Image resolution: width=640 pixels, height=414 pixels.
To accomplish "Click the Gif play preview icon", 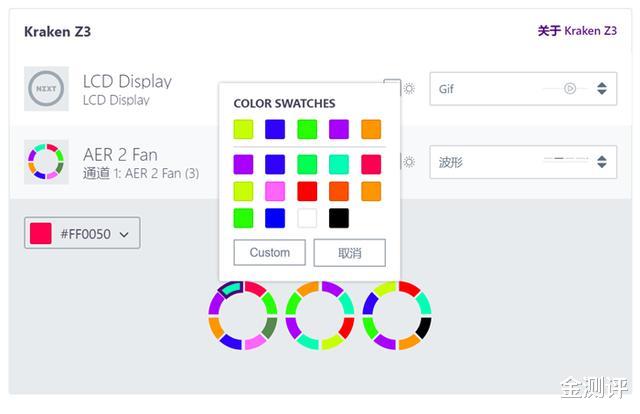I will [x=570, y=88].
